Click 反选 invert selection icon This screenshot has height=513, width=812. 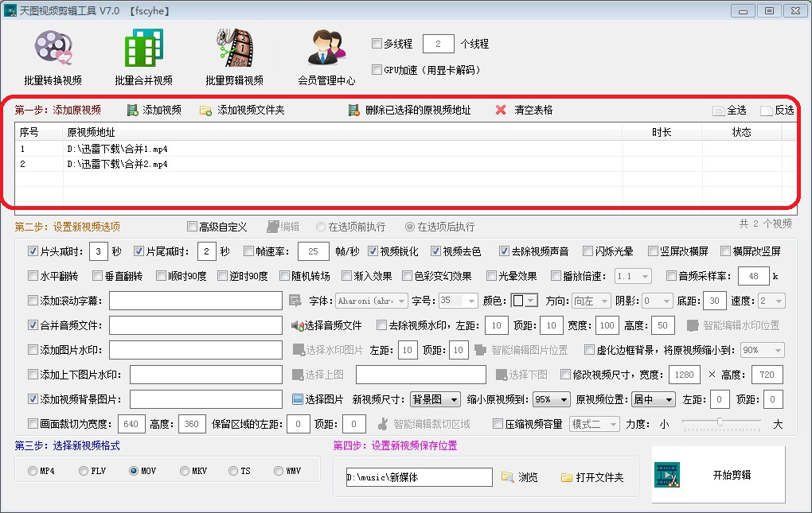(766, 111)
